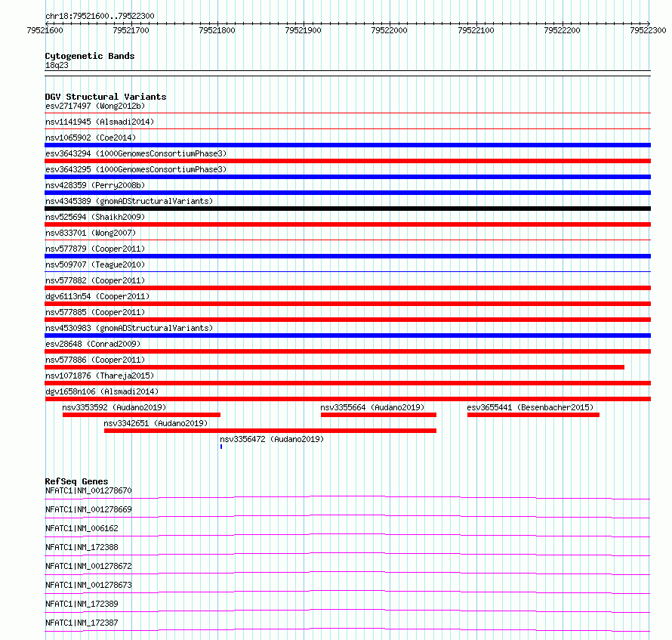Click the ruler end coordinate 79522300
This screenshot has height=640, width=672.
(x=648, y=30)
